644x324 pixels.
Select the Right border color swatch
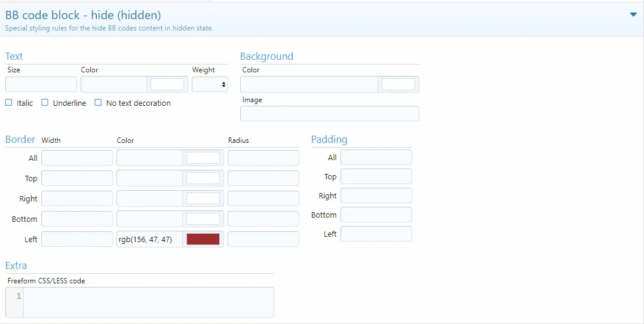point(203,198)
